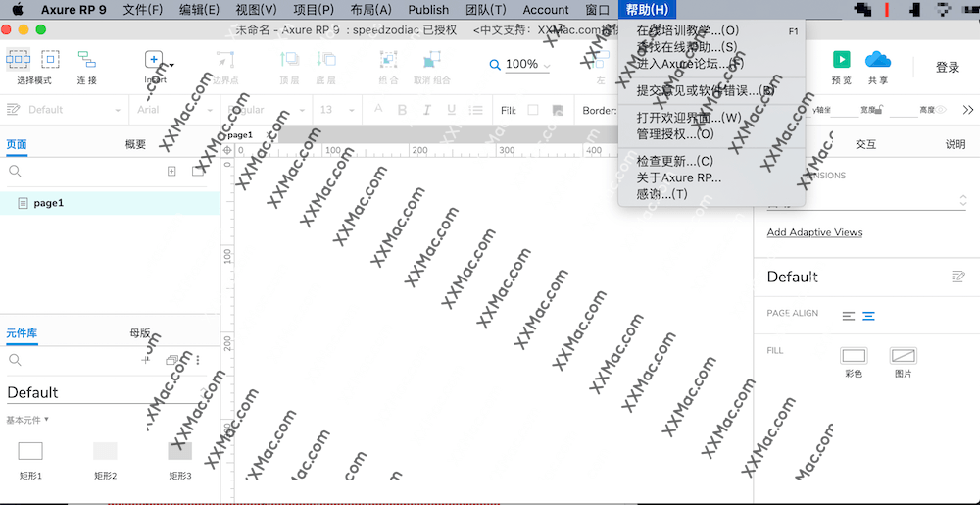The image size is (980, 505).
Task: Click Add Adaptive Views link
Action: 814,232
